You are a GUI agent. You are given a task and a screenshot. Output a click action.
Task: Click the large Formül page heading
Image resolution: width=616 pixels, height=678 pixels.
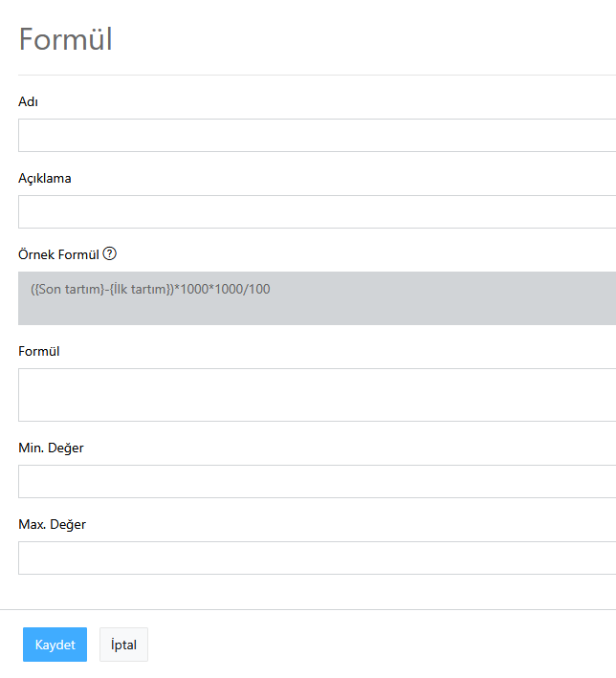point(66,39)
